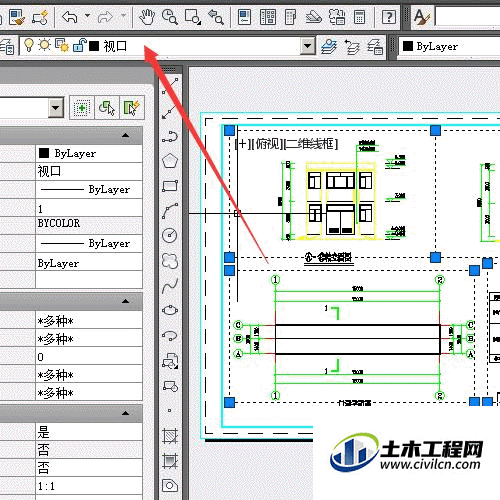500x500 pixels.
Task: Click the Undo arrow icon
Action: tap(70, 17)
